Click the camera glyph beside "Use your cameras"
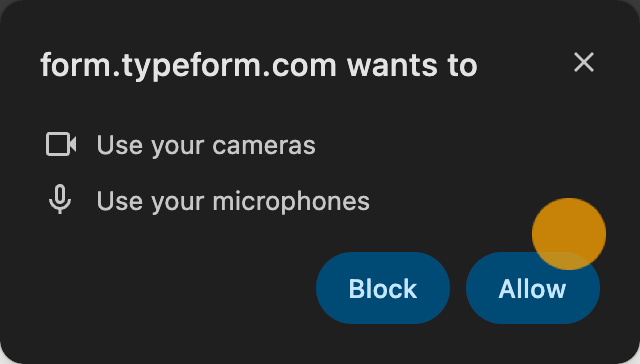640x364 pixels. (61, 144)
